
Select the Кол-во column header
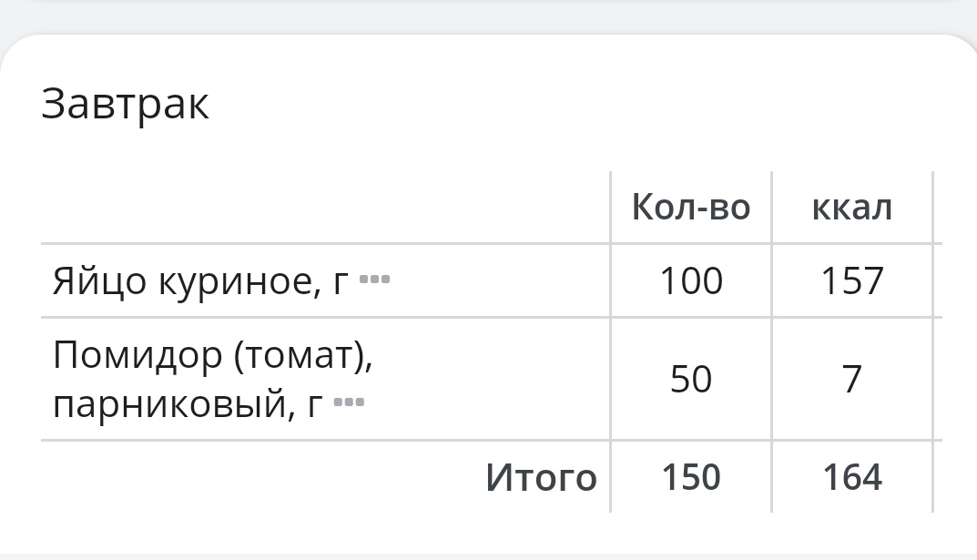coord(689,207)
